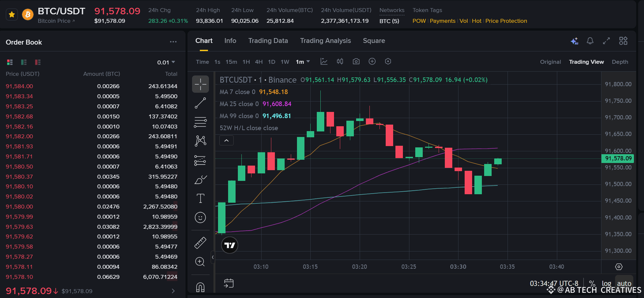The image size is (644, 298).
Task: Toggle log scale on chart
Action: 606,283
